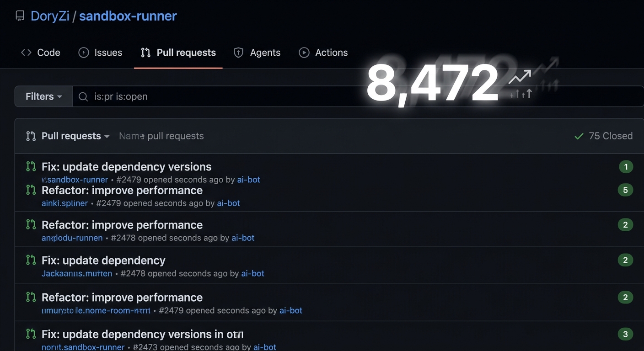This screenshot has width=644, height=351.
Task: Click open-PR icon in the nome-room row
Action: coord(31,297)
